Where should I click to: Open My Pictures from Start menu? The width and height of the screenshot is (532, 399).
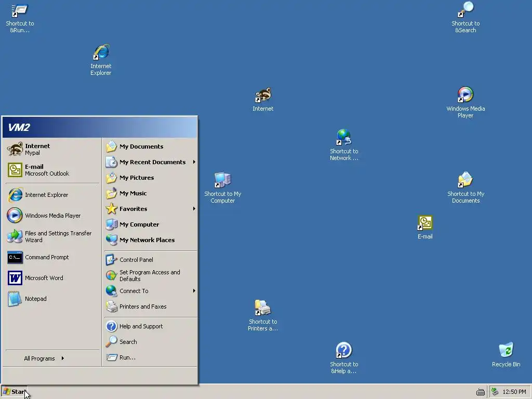[x=151, y=178]
